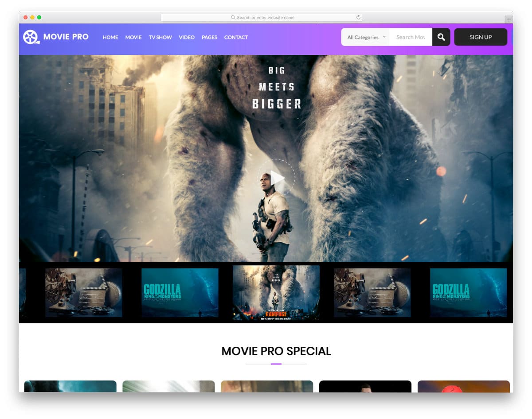Click the browser reload icon
The image size is (532, 419).
tap(358, 18)
